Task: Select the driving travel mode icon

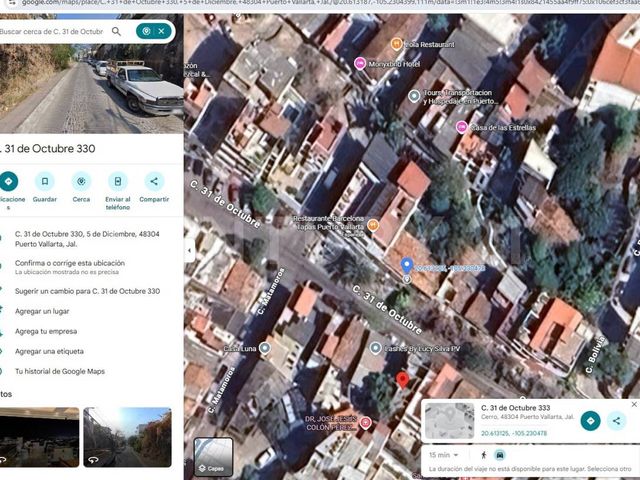Action: (x=500, y=455)
